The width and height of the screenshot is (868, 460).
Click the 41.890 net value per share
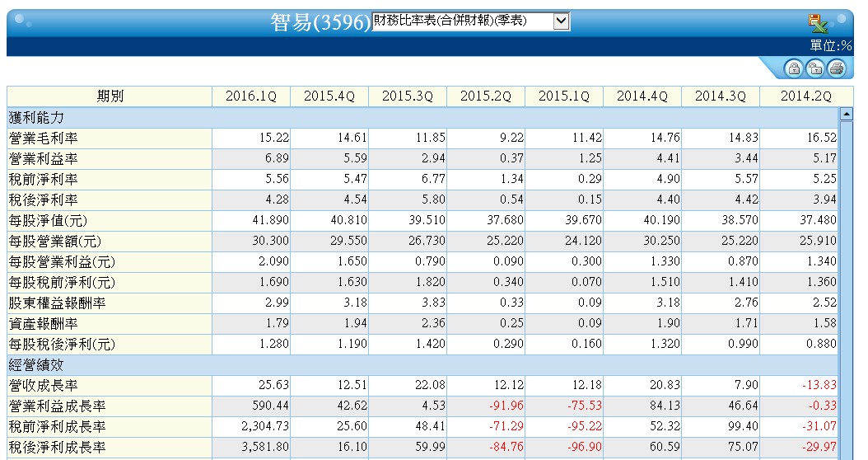click(x=271, y=220)
